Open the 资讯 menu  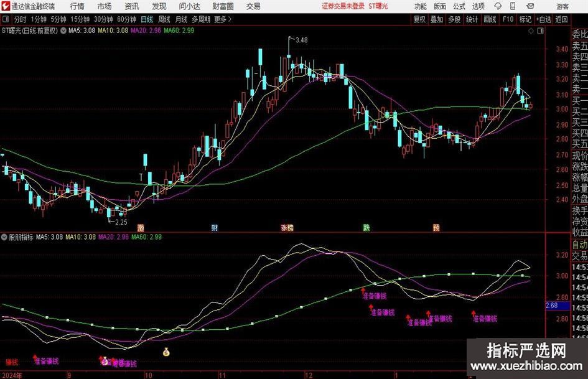point(132,6)
